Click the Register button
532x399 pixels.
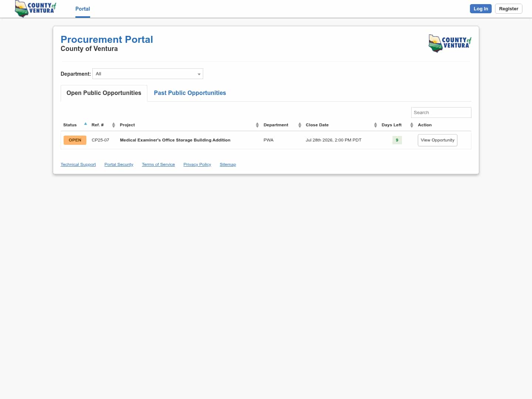pos(509,9)
